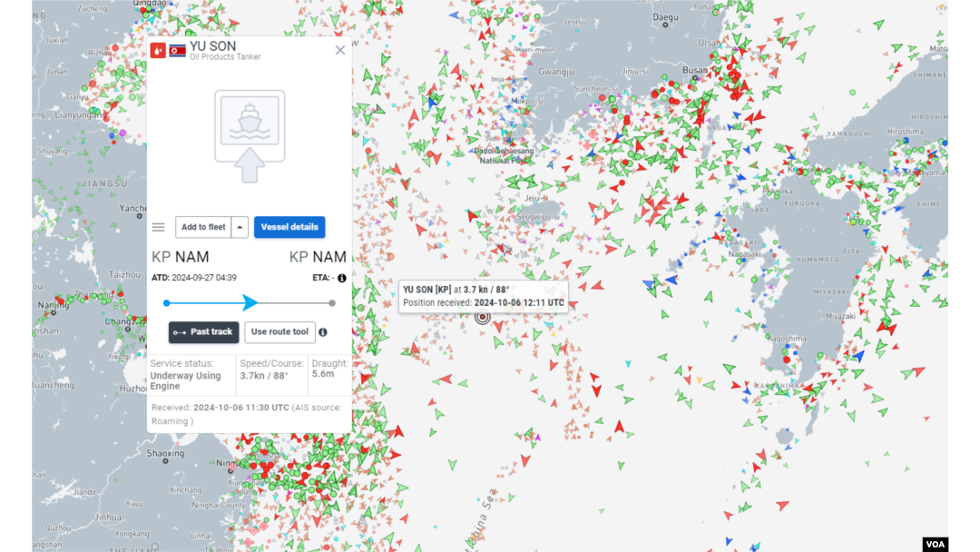Click destination port KP NAM on right
Screen dimensions: 980x552
318,257
